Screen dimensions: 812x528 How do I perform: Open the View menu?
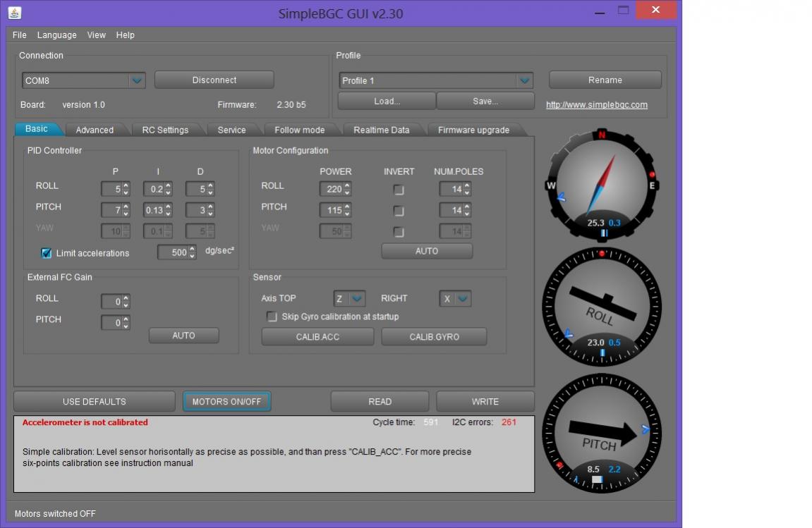pyautogui.click(x=97, y=35)
